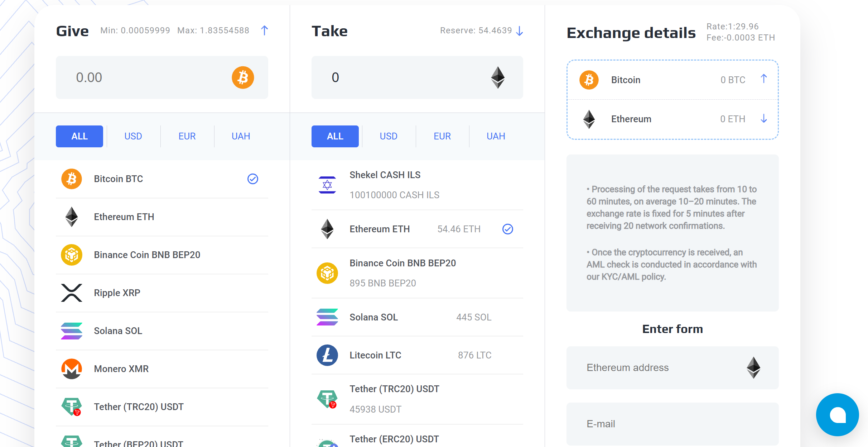
Task: Click the E-mail input field
Action: click(672, 424)
